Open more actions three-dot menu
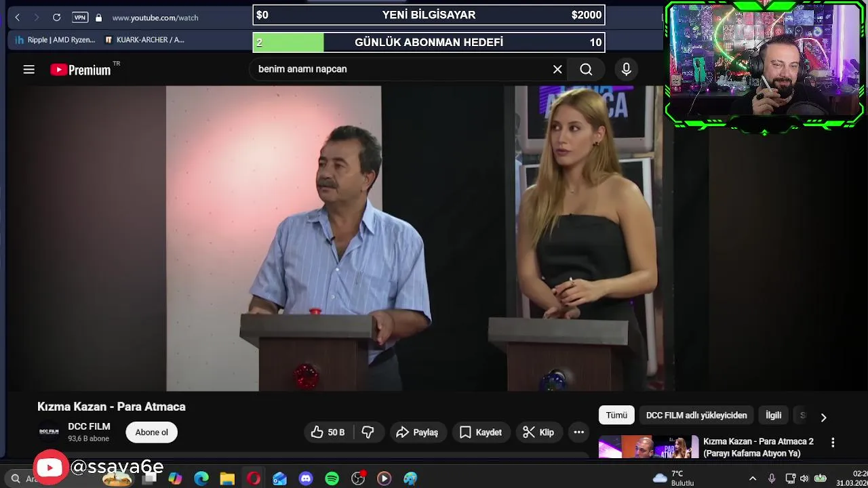The height and width of the screenshot is (488, 868). [x=579, y=432]
